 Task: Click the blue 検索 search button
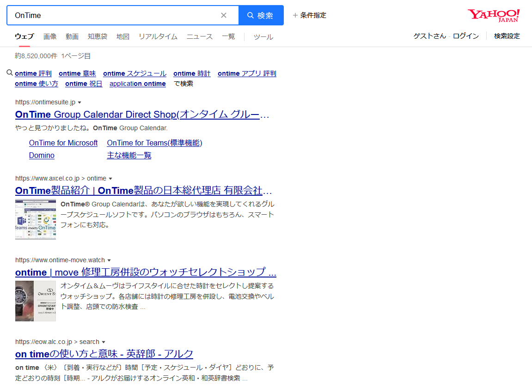tap(261, 15)
